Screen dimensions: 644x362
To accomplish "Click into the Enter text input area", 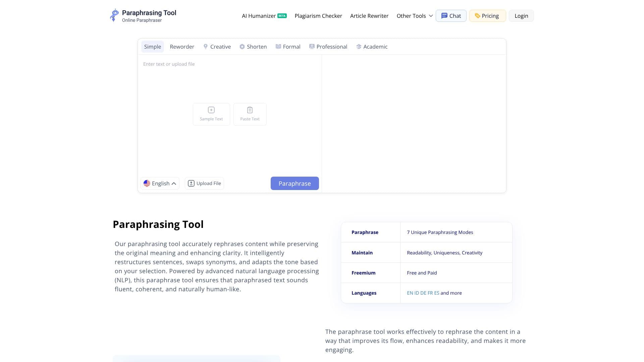I will click(x=230, y=114).
